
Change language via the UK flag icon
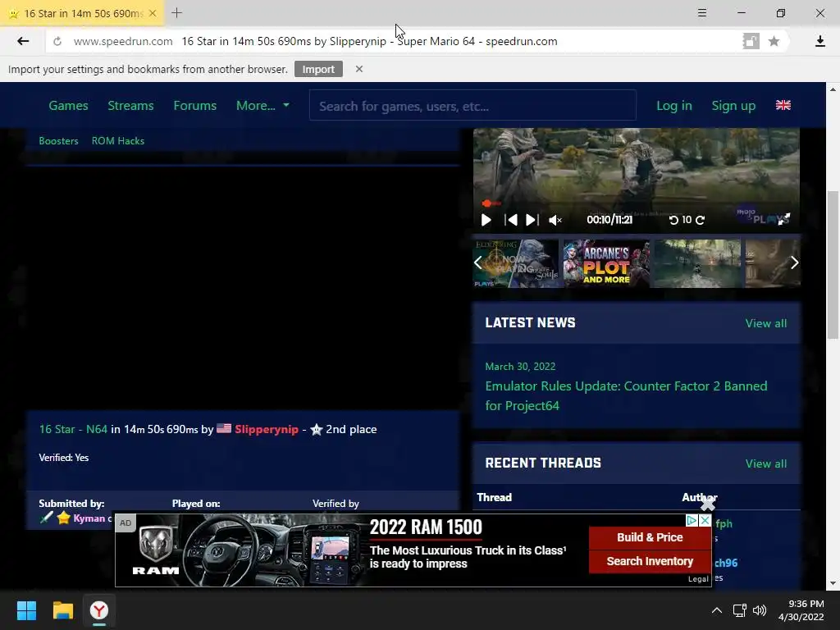[783, 105]
